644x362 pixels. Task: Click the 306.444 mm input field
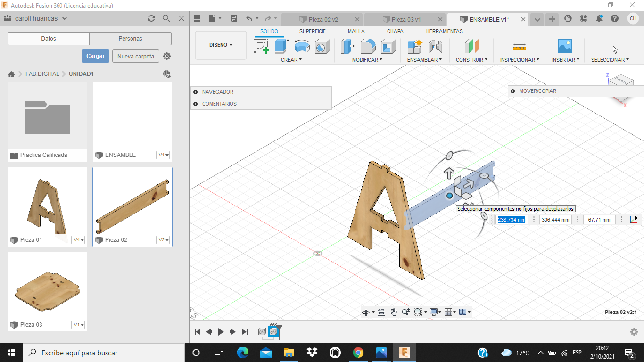point(555,220)
